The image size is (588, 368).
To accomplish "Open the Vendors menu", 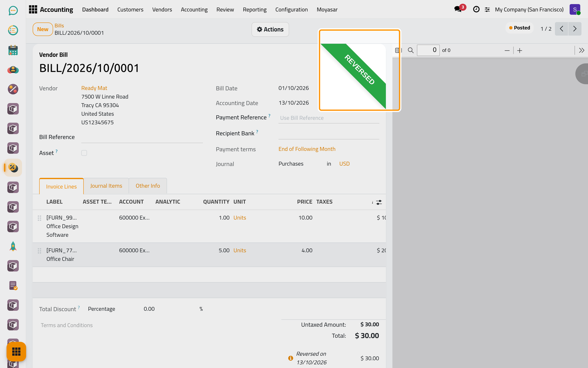I will coord(162,10).
